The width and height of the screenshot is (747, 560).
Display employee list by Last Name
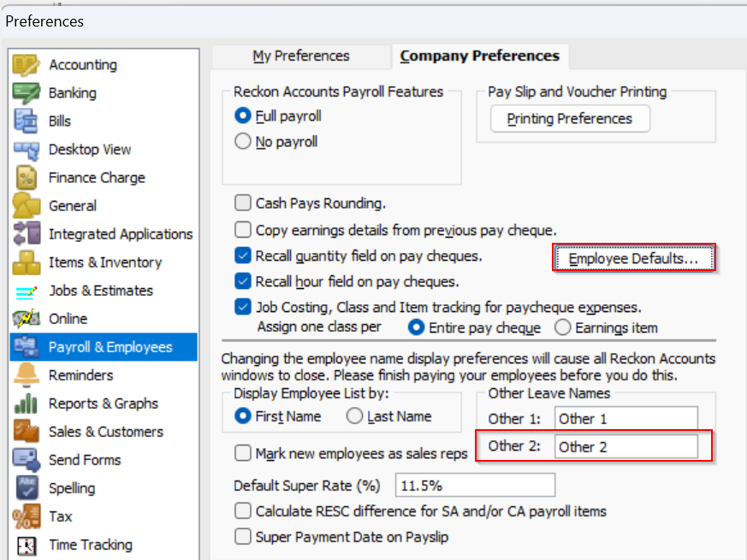click(x=354, y=416)
